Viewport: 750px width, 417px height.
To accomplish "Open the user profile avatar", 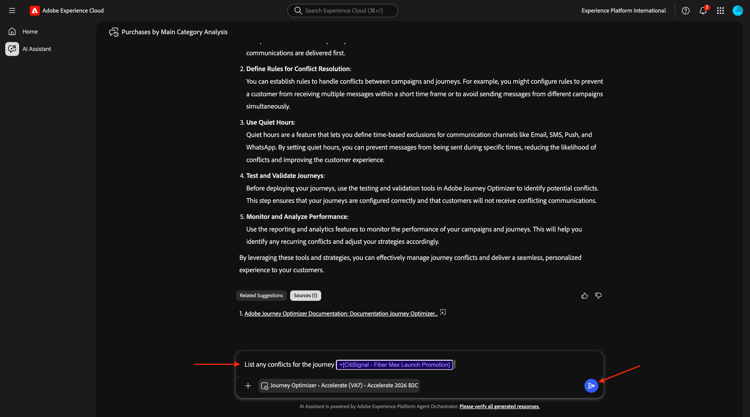I will (738, 11).
